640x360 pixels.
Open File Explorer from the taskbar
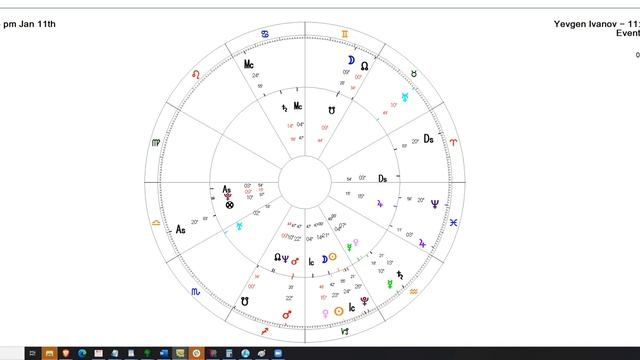[49, 353]
